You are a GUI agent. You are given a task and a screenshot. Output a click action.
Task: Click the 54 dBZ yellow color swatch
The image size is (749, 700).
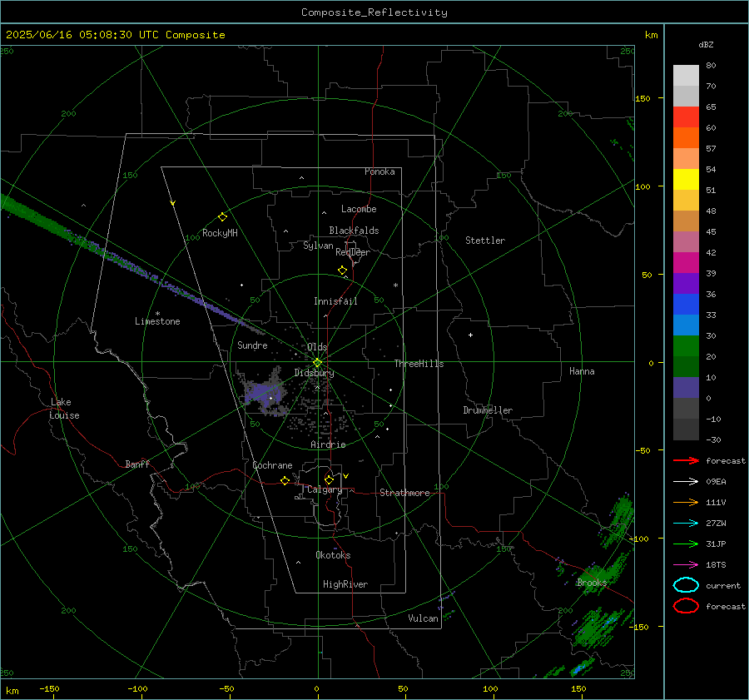pyautogui.click(x=686, y=180)
